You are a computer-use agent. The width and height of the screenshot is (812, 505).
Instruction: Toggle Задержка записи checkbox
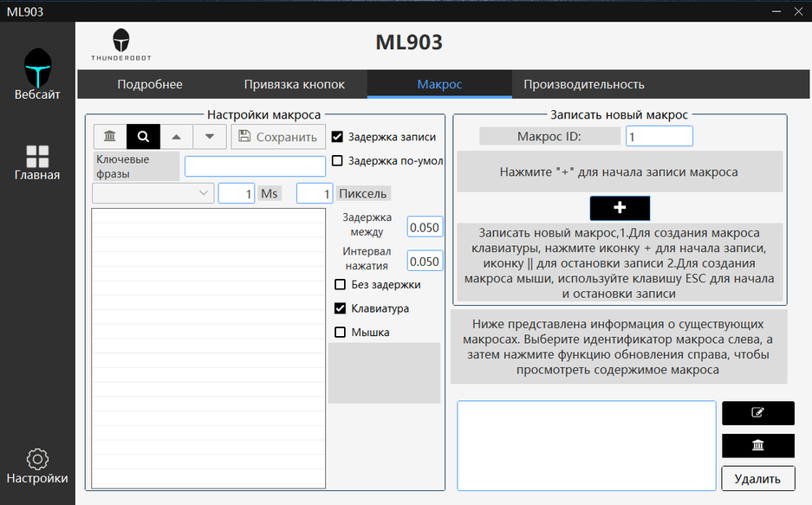[x=337, y=137]
